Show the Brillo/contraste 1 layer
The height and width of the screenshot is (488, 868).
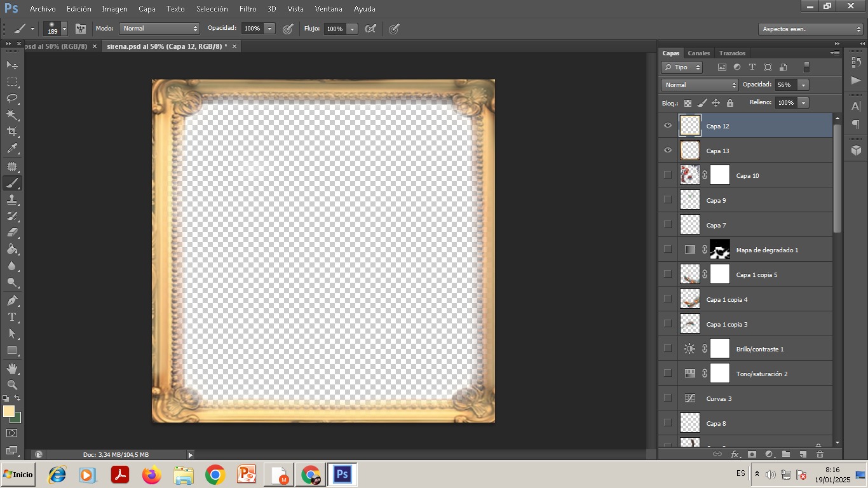click(667, 348)
